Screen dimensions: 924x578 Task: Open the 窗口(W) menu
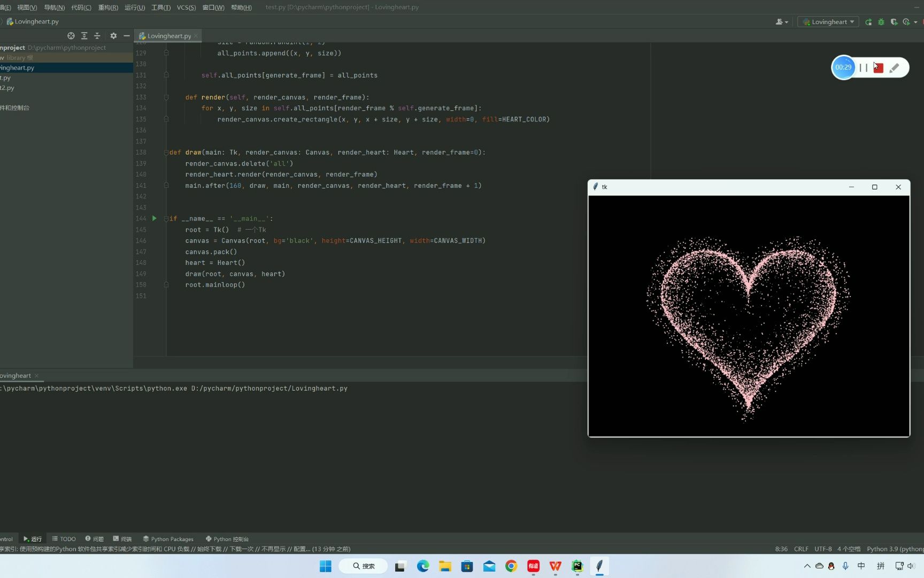pos(213,7)
